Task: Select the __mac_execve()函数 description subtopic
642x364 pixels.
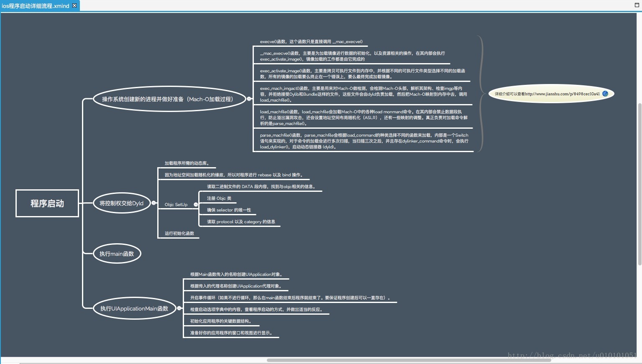Action: (x=353, y=56)
